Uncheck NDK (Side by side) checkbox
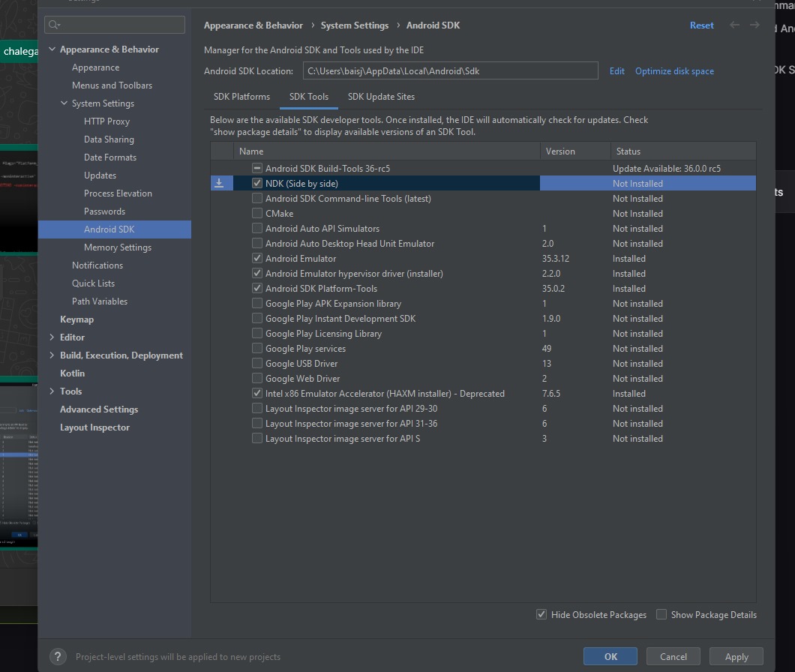 click(257, 184)
